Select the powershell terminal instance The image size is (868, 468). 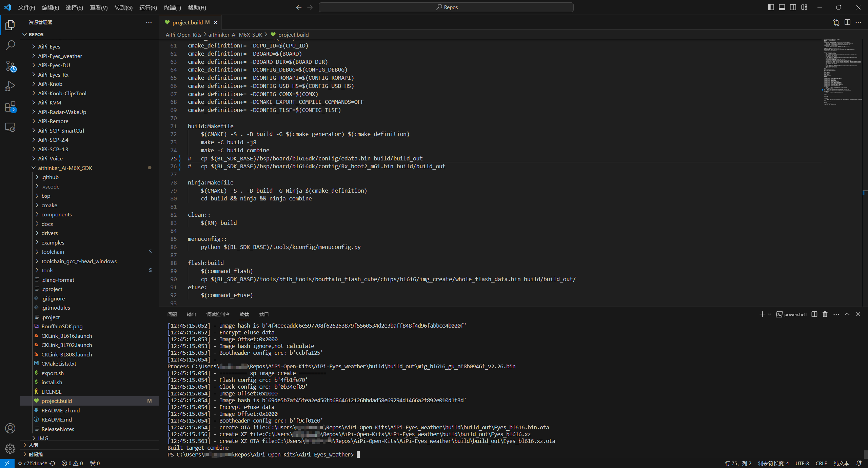[791, 314]
